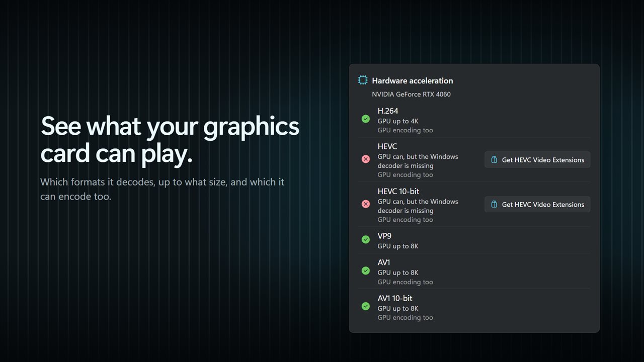The width and height of the screenshot is (644, 362).
Task: Click the HEVC 10-bit codec name
Action: pos(398,192)
